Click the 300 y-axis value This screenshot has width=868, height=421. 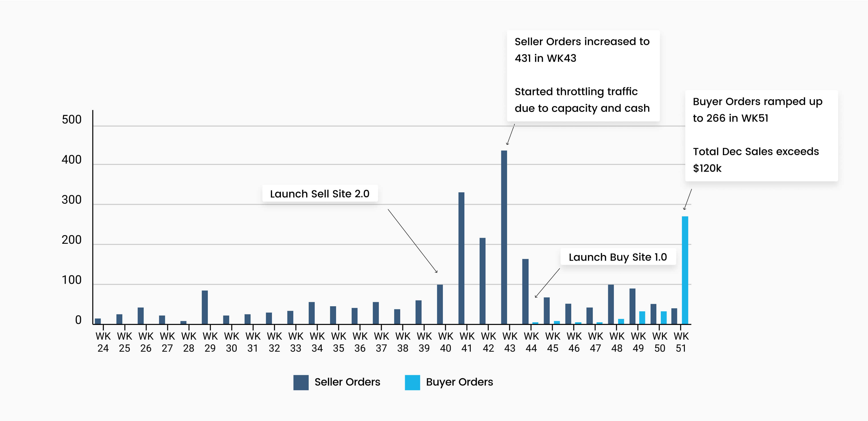click(x=71, y=200)
